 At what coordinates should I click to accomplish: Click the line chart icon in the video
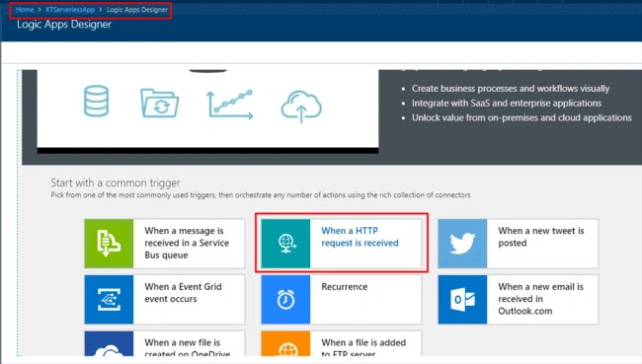click(230, 105)
